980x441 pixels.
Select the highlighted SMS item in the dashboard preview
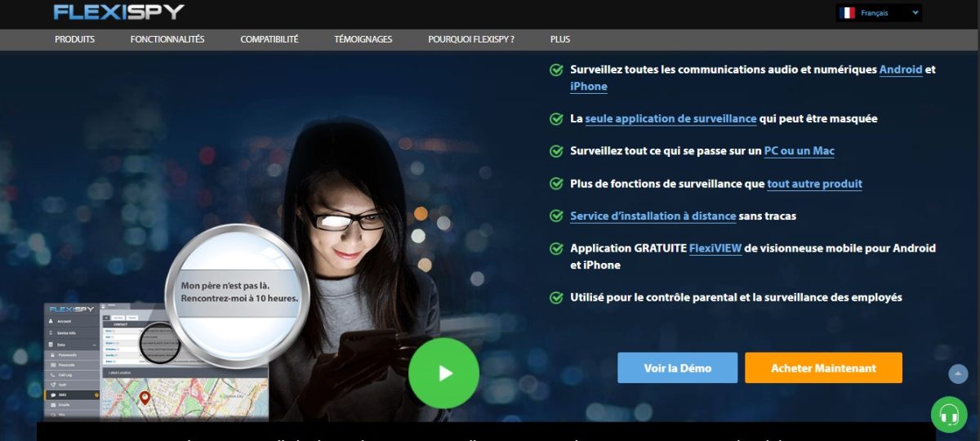click(x=71, y=394)
